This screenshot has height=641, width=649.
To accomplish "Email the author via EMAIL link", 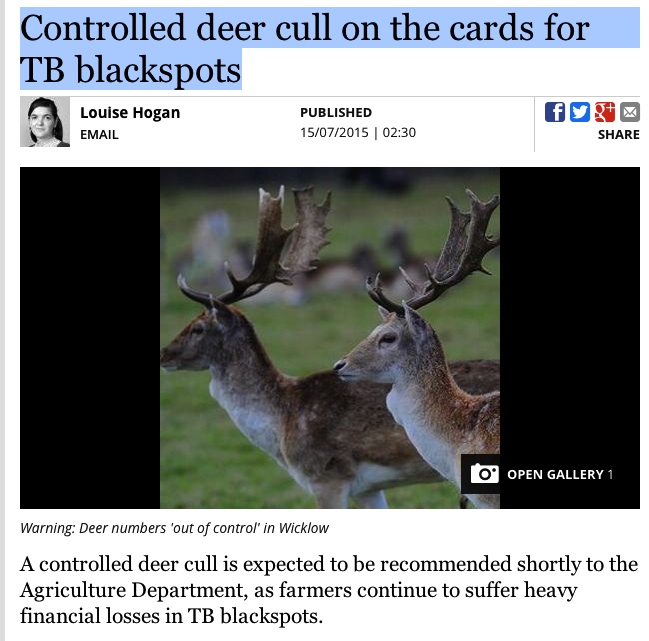I will click(x=99, y=134).
